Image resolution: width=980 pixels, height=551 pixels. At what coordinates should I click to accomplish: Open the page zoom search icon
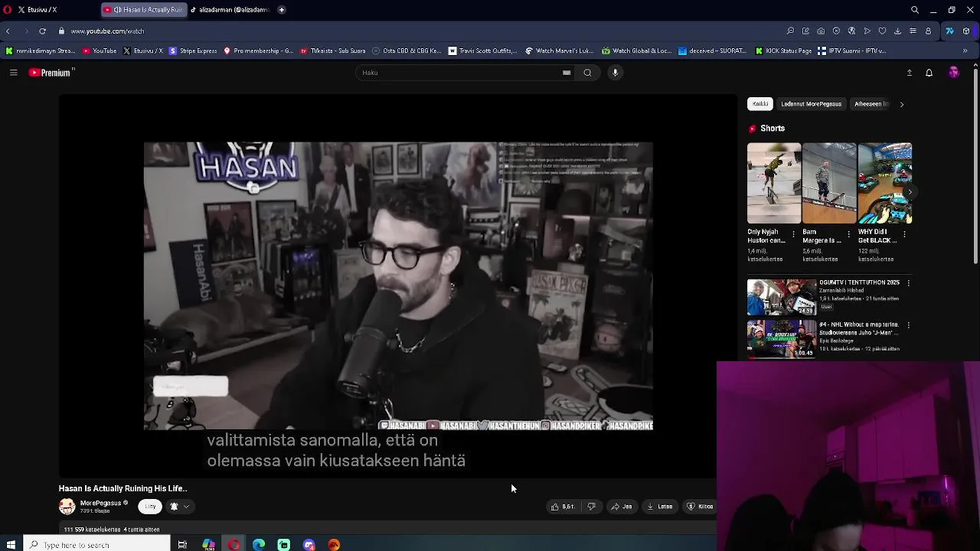coord(790,31)
